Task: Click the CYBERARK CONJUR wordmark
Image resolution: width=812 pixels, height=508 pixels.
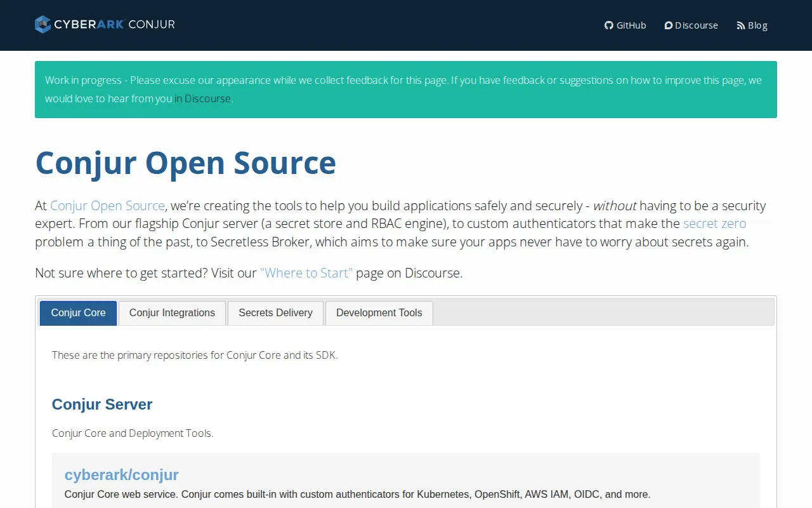Action: tap(114, 25)
